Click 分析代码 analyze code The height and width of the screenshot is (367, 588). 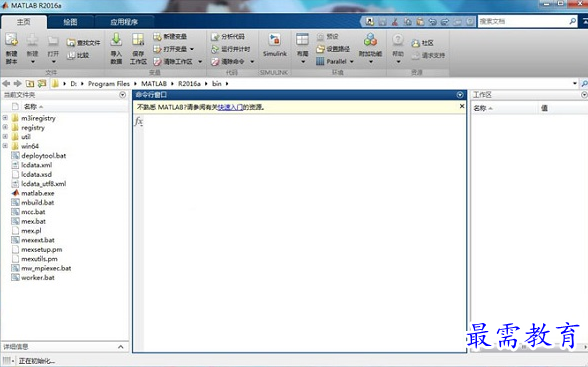point(228,36)
